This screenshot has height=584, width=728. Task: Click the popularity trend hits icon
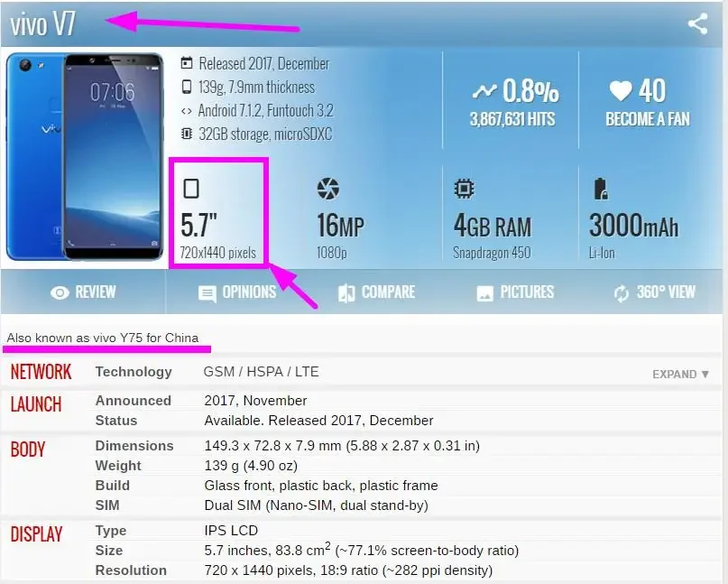pyautogui.click(x=484, y=91)
